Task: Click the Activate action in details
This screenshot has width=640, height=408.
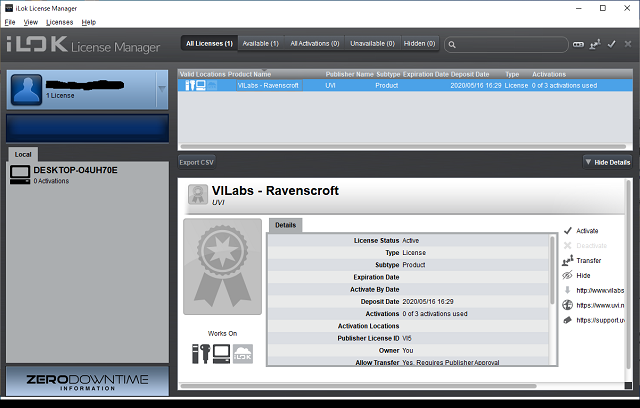Action: click(x=587, y=231)
